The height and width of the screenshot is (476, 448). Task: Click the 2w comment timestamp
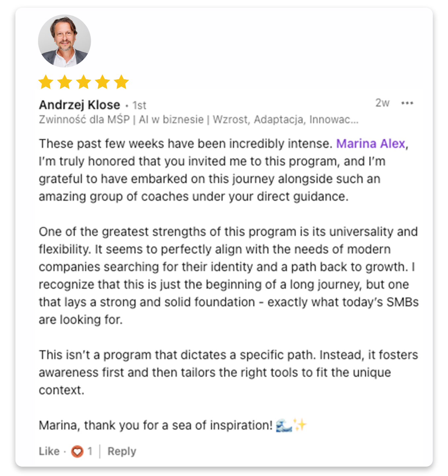(x=382, y=103)
